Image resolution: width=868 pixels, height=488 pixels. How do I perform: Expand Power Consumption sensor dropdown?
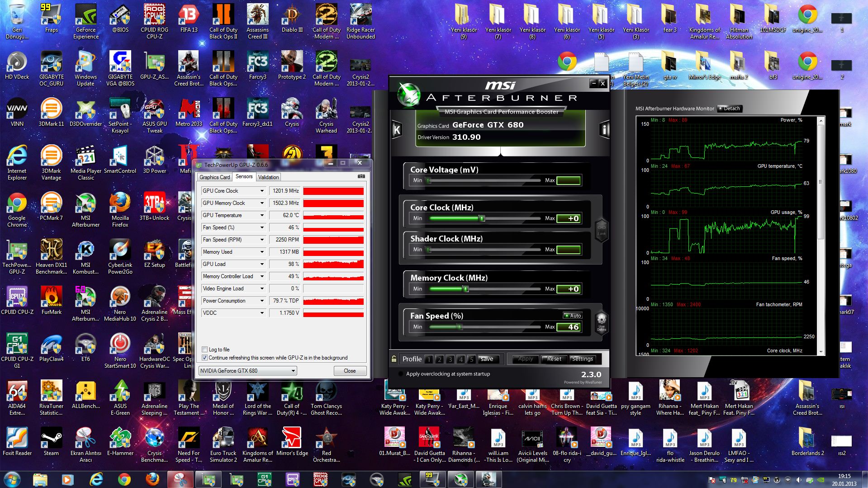pos(261,301)
